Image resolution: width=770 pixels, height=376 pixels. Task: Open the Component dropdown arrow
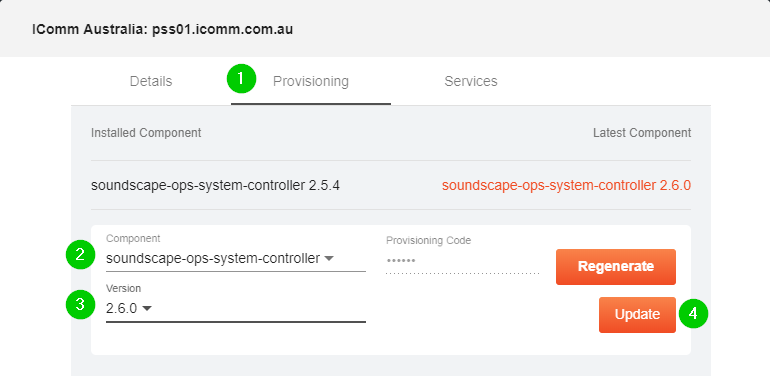pos(329,259)
